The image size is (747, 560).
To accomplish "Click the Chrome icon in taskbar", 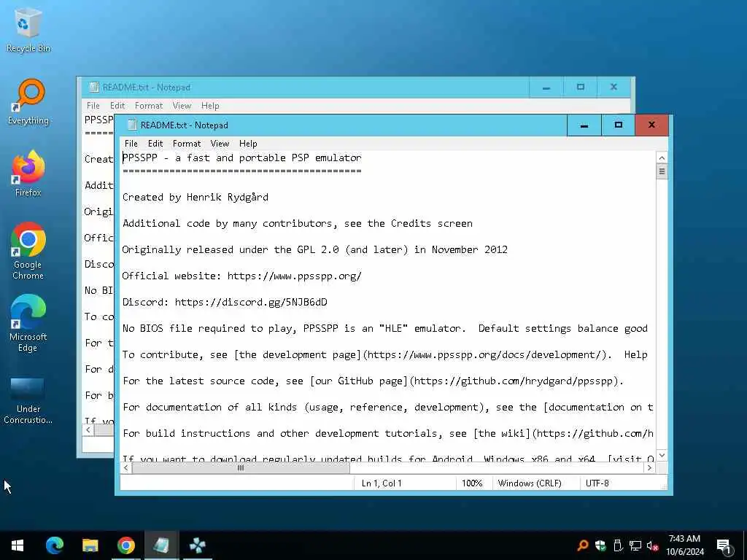I will pyautogui.click(x=125, y=545).
